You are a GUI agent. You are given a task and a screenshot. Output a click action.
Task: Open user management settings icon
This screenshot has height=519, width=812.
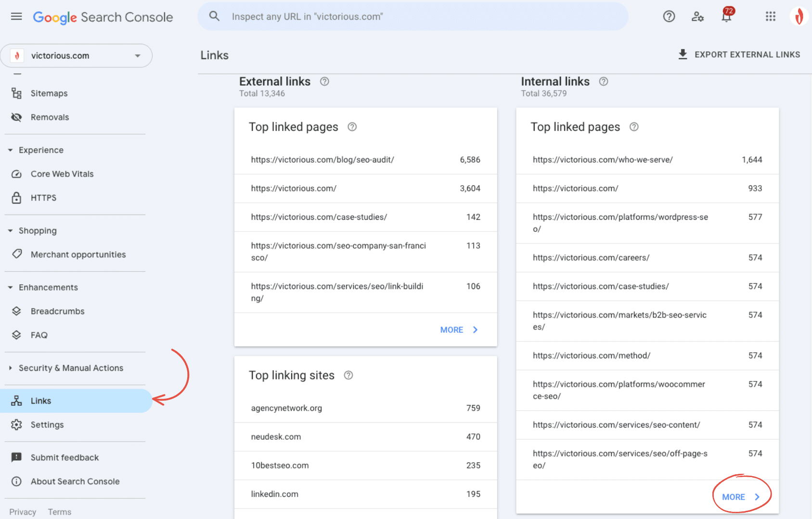[x=697, y=16]
